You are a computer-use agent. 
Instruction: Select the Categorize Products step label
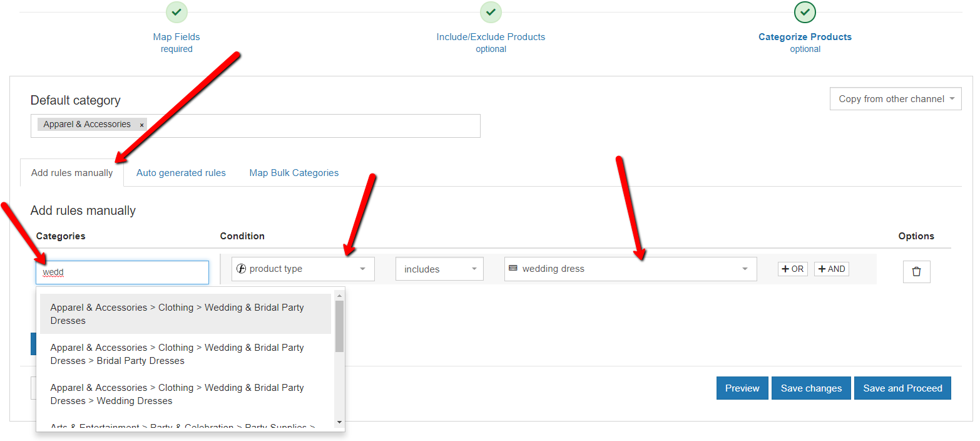point(805,37)
